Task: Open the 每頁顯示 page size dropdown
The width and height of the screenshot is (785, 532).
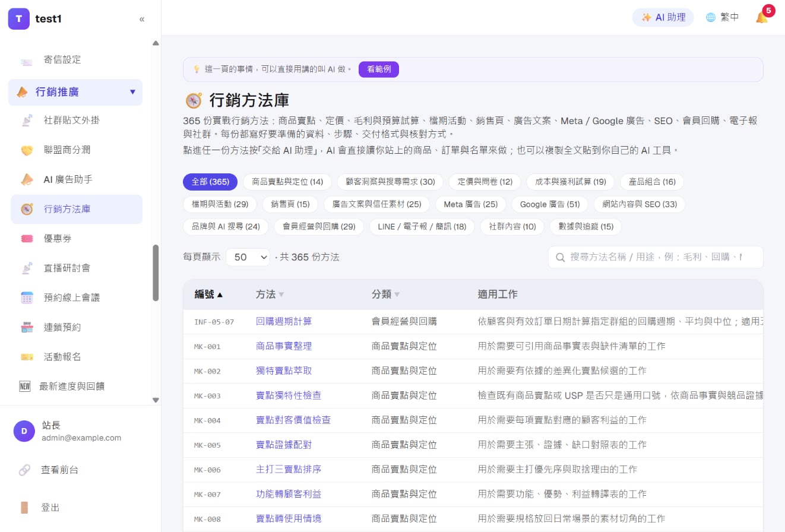Action: pyautogui.click(x=248, y=257)
